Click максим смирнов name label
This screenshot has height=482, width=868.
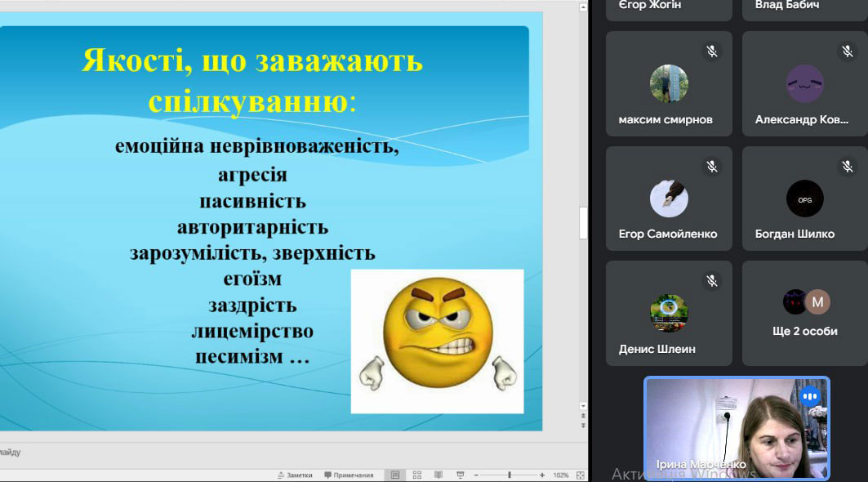[x=665, y=119]
